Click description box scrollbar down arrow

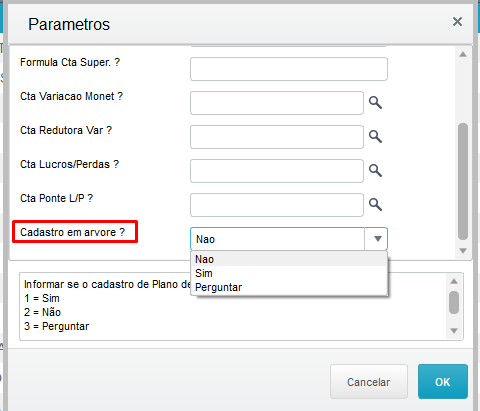tap(454, 331)
